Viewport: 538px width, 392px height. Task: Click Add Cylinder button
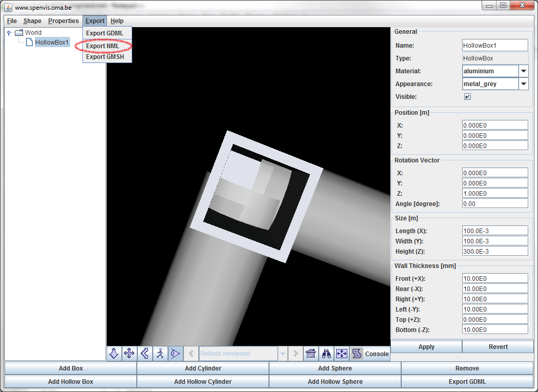(x=203, y=368)
